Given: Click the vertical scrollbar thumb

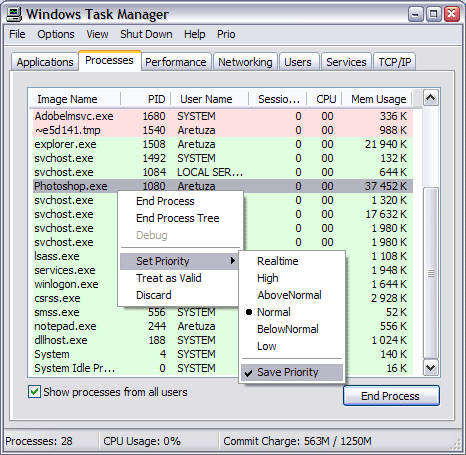Looking at the screenshot, I should pos(430,273).
